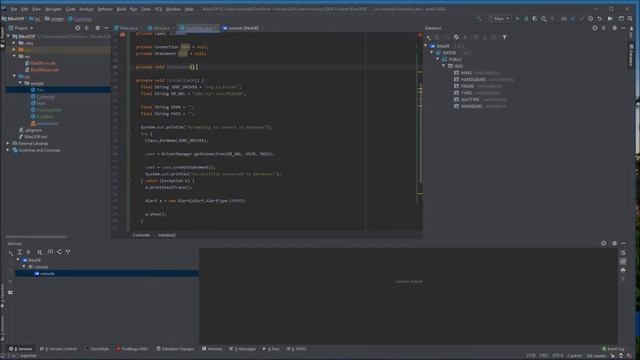
Task: Click the Project tree horizontal scrollbar
Action: click(37, 237)
